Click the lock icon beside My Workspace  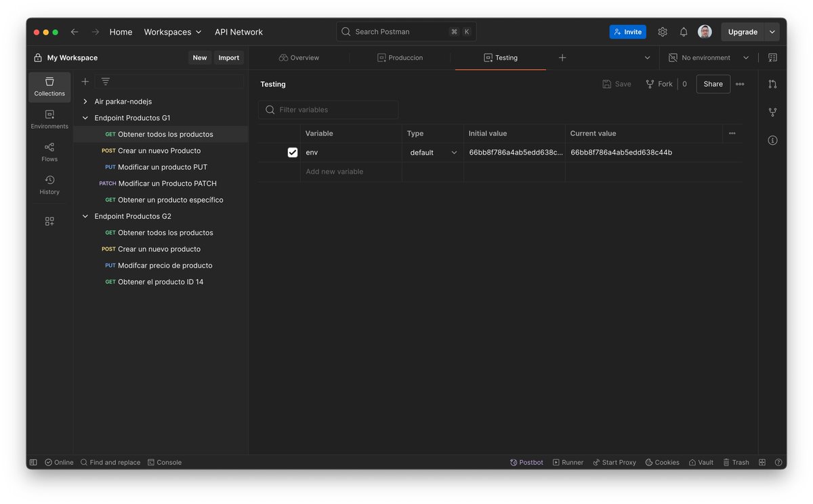click(x=38, y=58)
